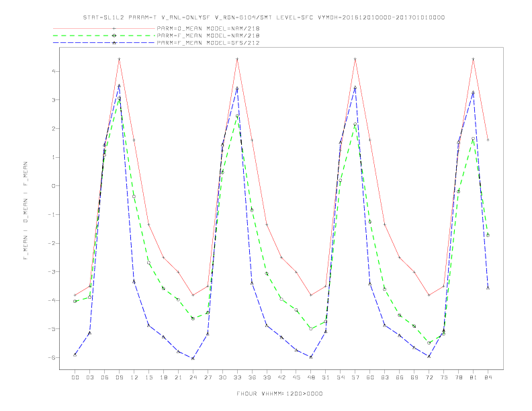Click the x-axis title FHOUR VHHMM=1200>0000
Viewport: 532px width, 411px height.
(x=279, y=394)
